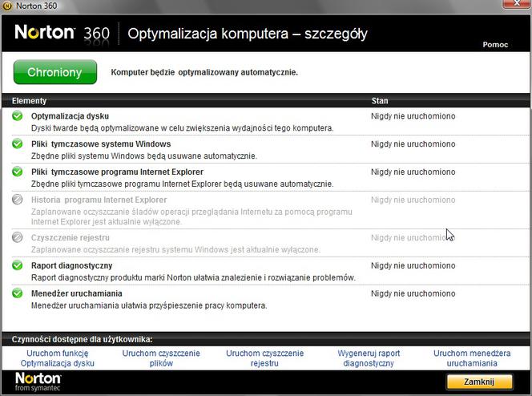This screenshot has width=532, height=396.
Task: Click Menedżer uruchamiania status Nigdy nie uruchomiono
Action: pos(413,293)
